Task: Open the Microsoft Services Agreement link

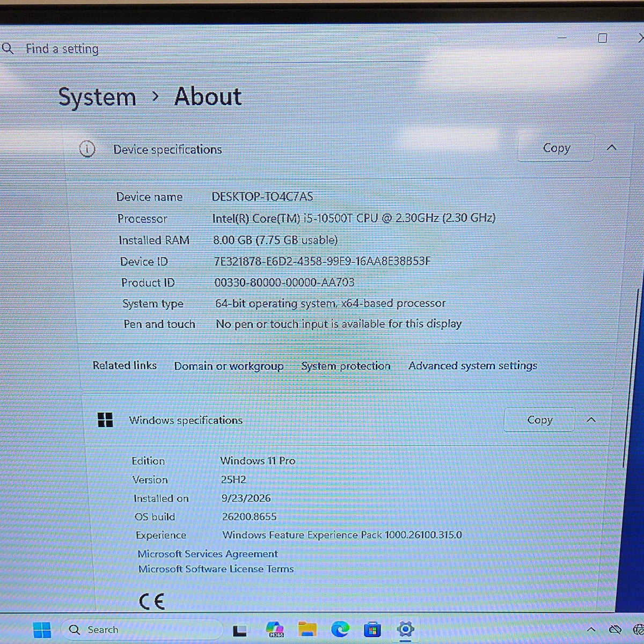Action: tap(208, 553)
